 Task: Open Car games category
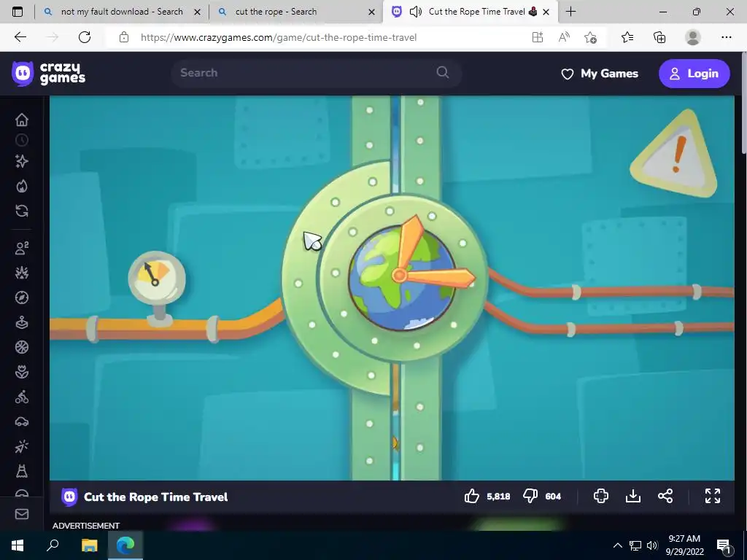tap(21, 422)
